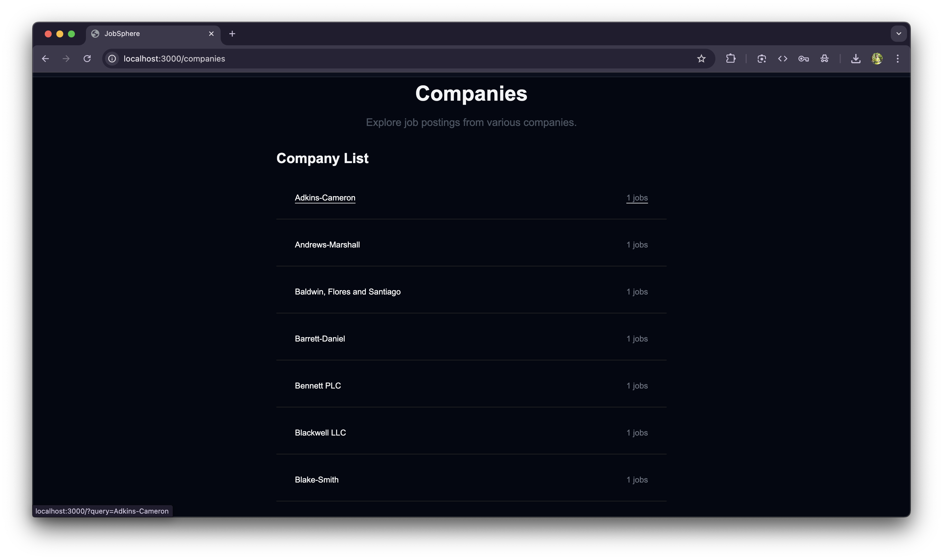Open developer tools via the code icon
Screen dimensions: 943x560
tap(782, 59)
